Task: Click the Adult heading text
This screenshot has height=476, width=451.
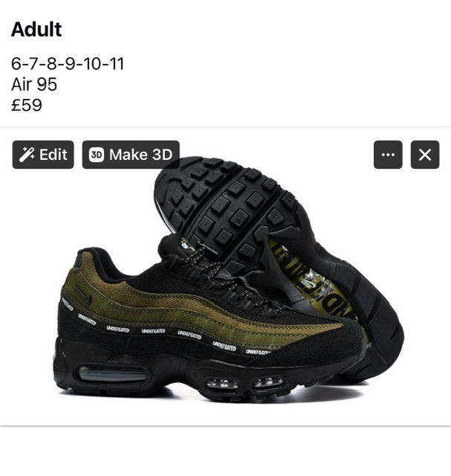Action: (x=36, y=30)
